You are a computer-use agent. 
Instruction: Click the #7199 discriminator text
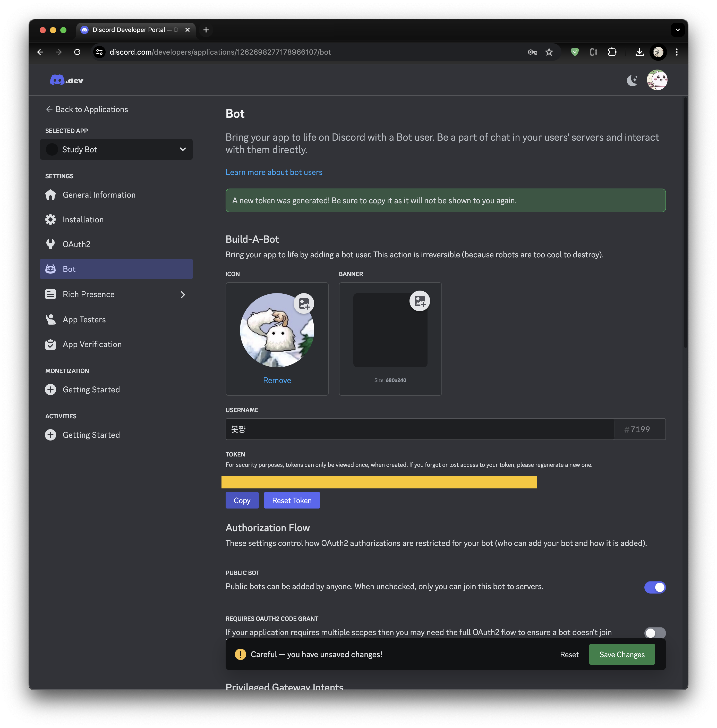(x=637, y=429)
